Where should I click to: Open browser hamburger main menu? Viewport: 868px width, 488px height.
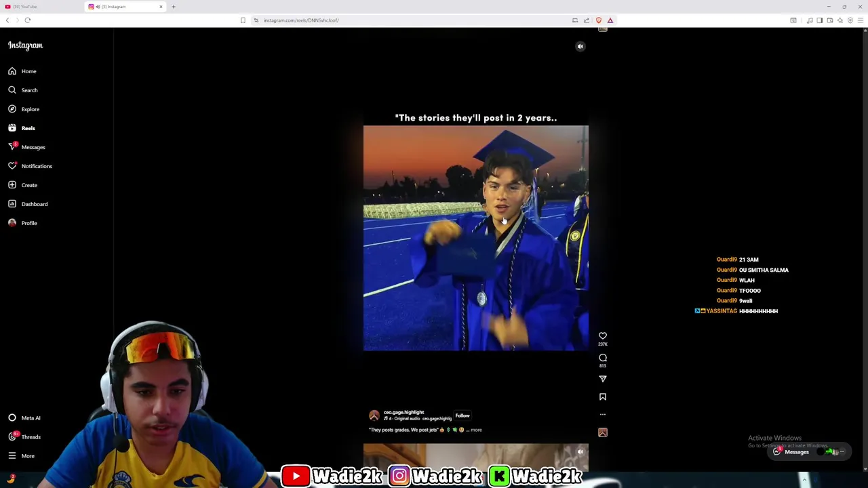pyautogui.click(x=861, y=20)
